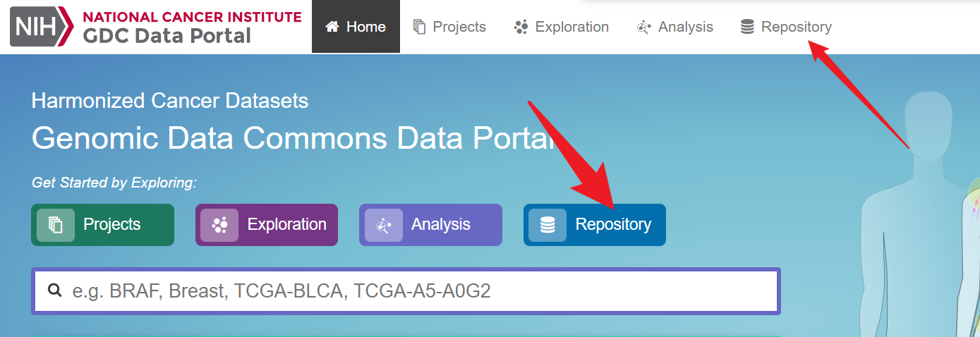The width and height of the screenshot is (980, 337).
Task: Click the icon inside the Analysis button
Action: coord(384,225)
